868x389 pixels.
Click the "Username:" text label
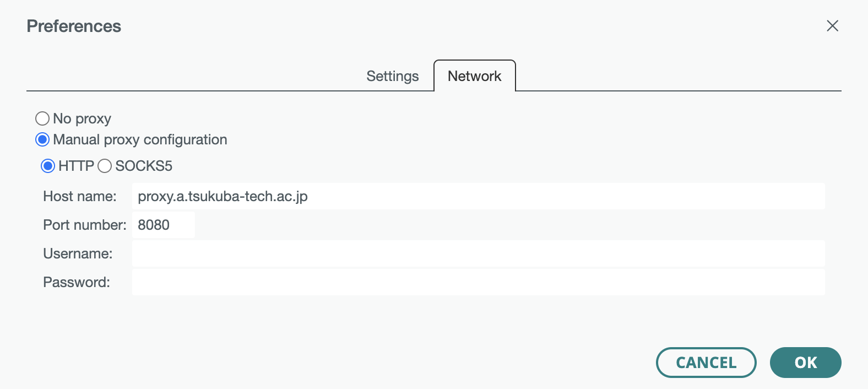pyautogui.click(x=78, y=253)
